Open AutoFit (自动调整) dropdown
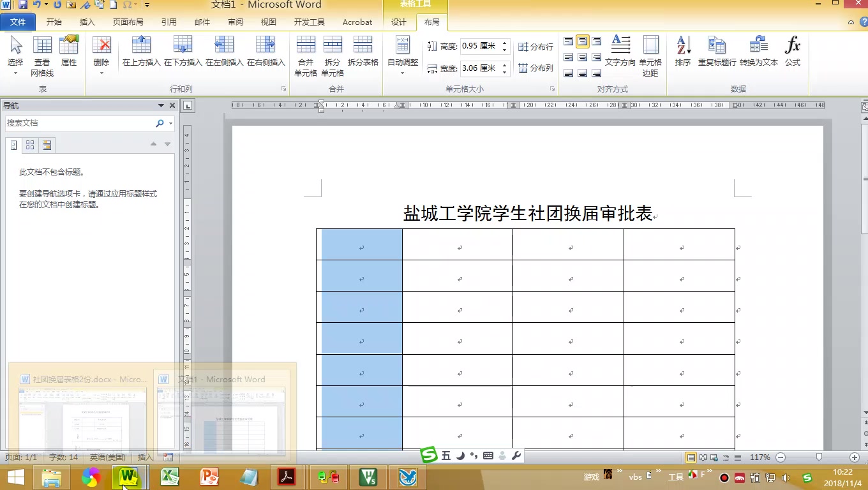This screenshot has width=868, height=490. (403, 56)
